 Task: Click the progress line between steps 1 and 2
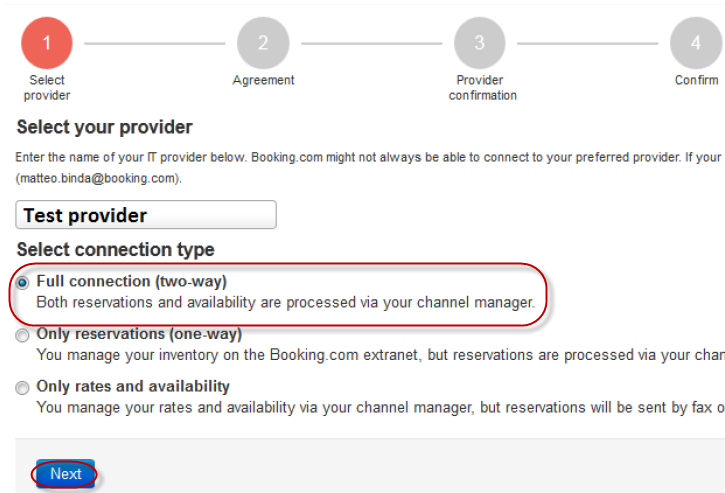point(155,43)
